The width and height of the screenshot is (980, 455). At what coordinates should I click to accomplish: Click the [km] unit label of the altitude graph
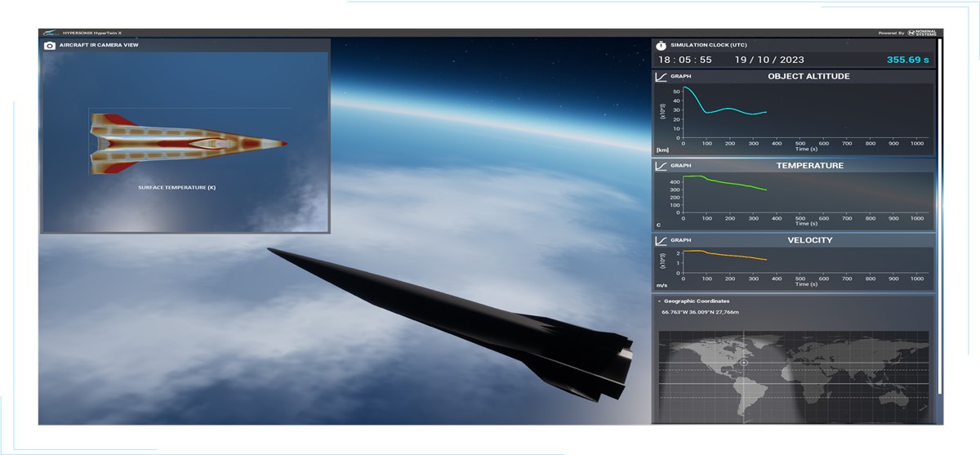coord(662,150)
